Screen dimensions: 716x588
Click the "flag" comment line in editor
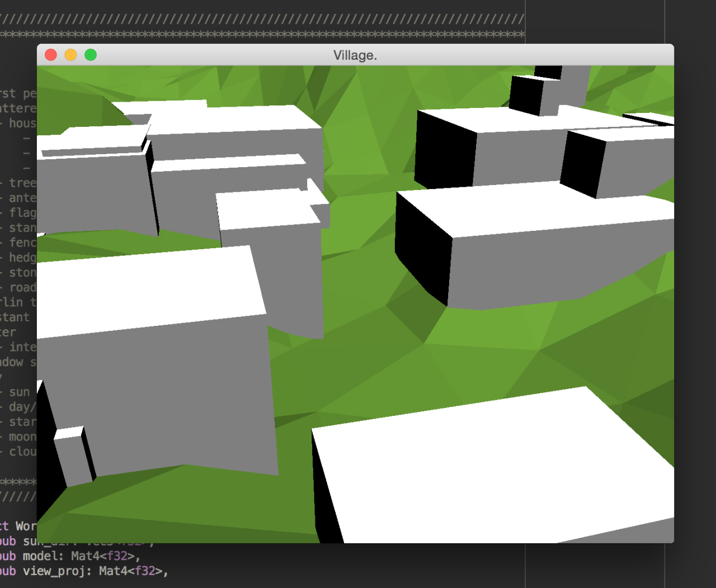click(x=22, y=212)
